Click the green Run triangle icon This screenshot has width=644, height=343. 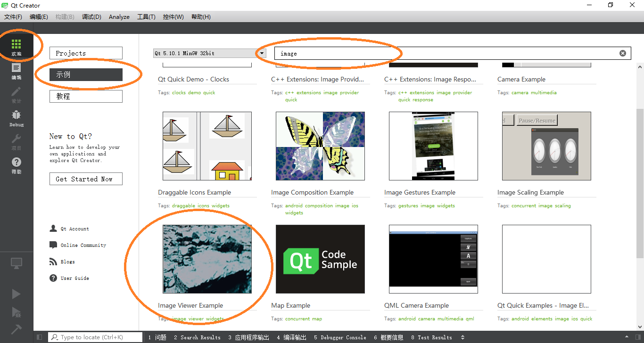17,294
